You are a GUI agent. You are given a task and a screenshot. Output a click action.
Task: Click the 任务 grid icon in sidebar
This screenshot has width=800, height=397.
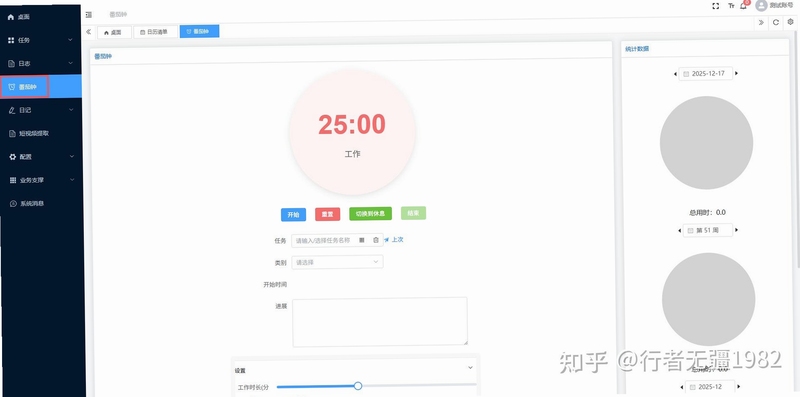(x=11, y=40)
